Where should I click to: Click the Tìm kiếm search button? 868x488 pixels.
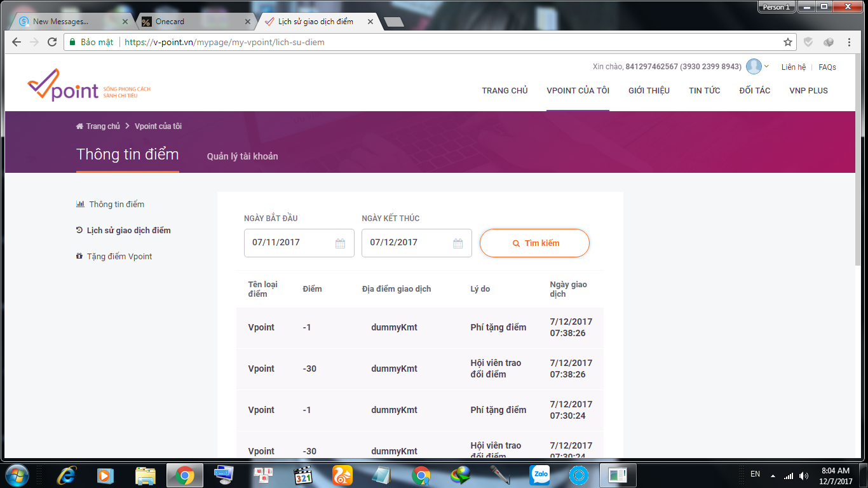534,243
